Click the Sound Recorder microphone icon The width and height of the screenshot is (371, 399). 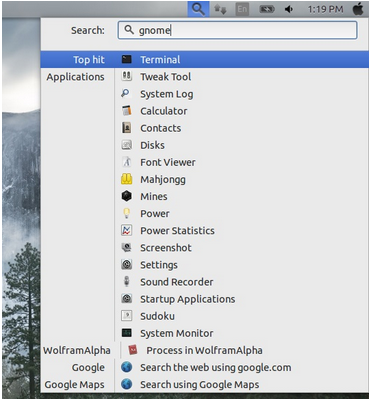(127, 282)
